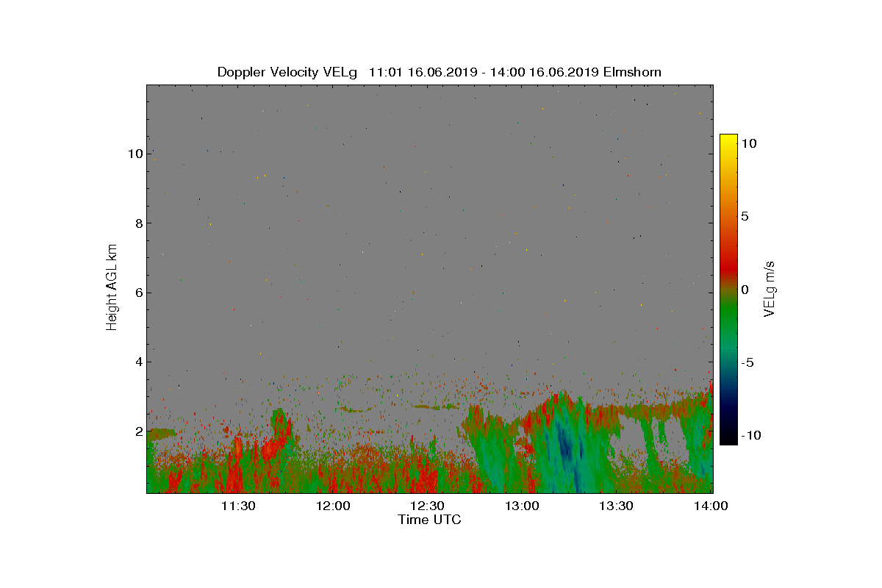Click the 11:30 time tick label

238,506
